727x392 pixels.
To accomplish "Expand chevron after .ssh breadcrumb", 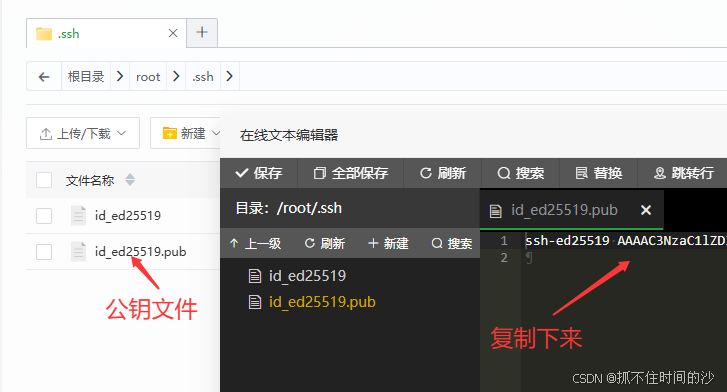I will click(x=229, y=76).
